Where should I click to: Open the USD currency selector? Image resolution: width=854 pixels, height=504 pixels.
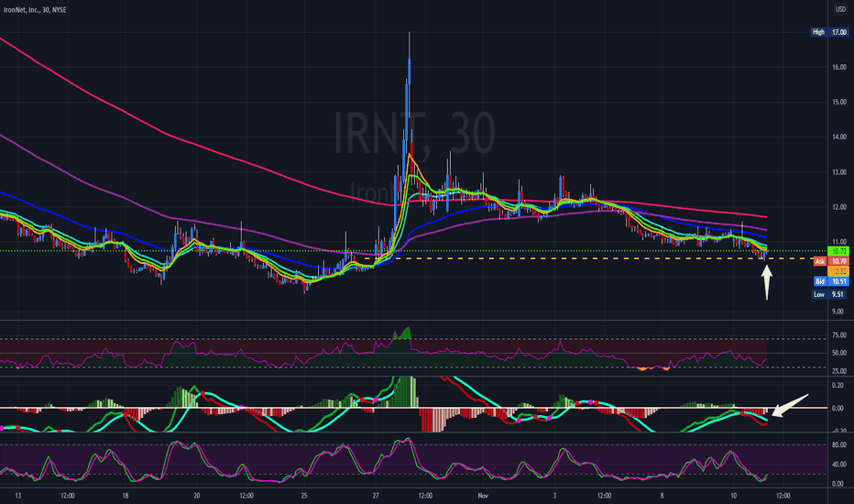pos(841,9)
